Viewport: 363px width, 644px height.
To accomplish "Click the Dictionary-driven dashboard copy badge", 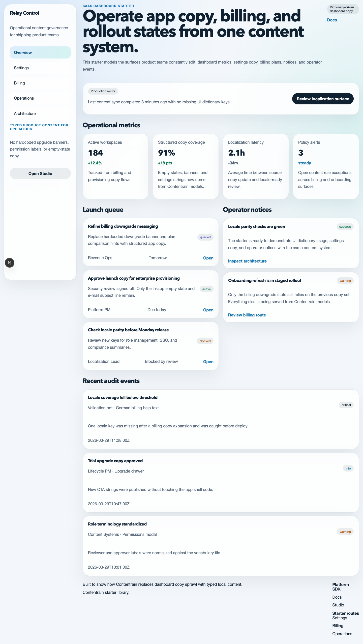I will point(343,9).
